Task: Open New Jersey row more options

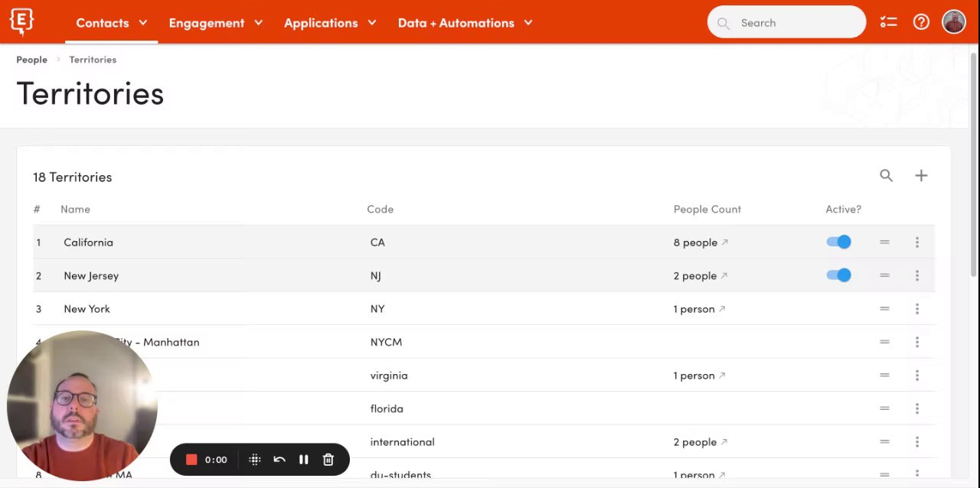Action: (916, 275)
